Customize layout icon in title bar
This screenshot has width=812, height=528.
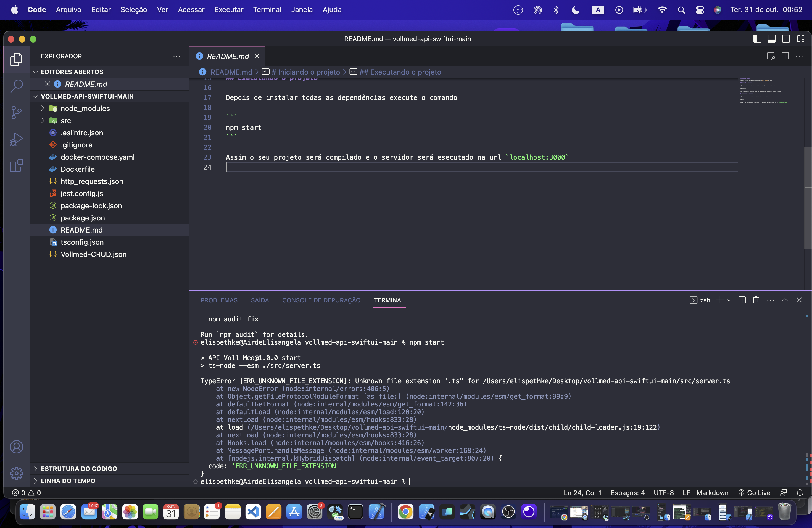pyautogui.click(x=800, y=39)
